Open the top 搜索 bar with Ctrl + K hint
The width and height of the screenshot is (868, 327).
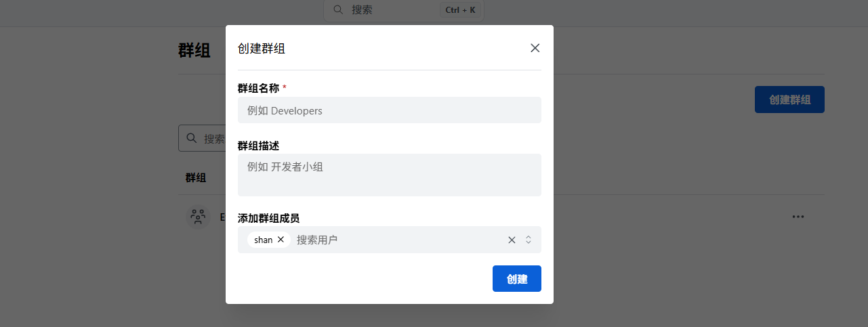click(x=404, y=10)
